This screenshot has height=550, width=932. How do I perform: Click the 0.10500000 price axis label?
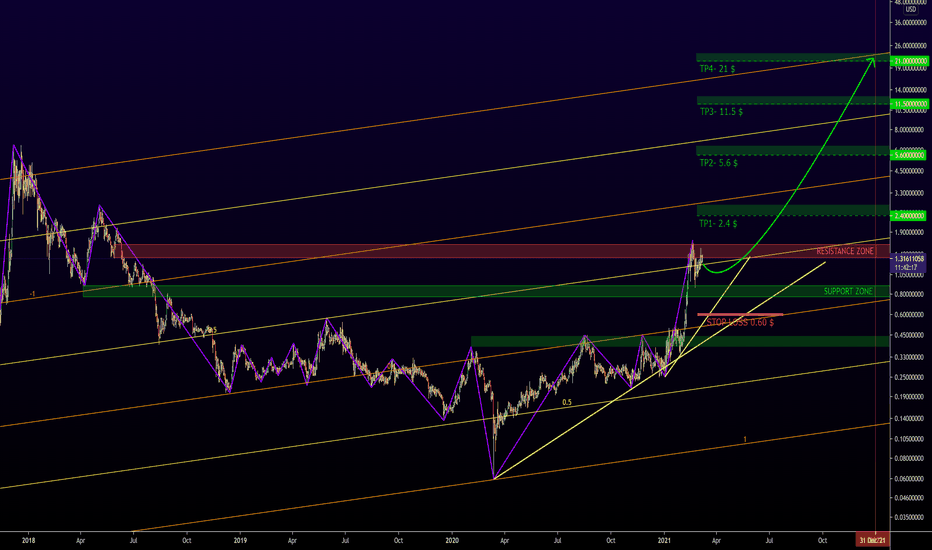(909, 439)
